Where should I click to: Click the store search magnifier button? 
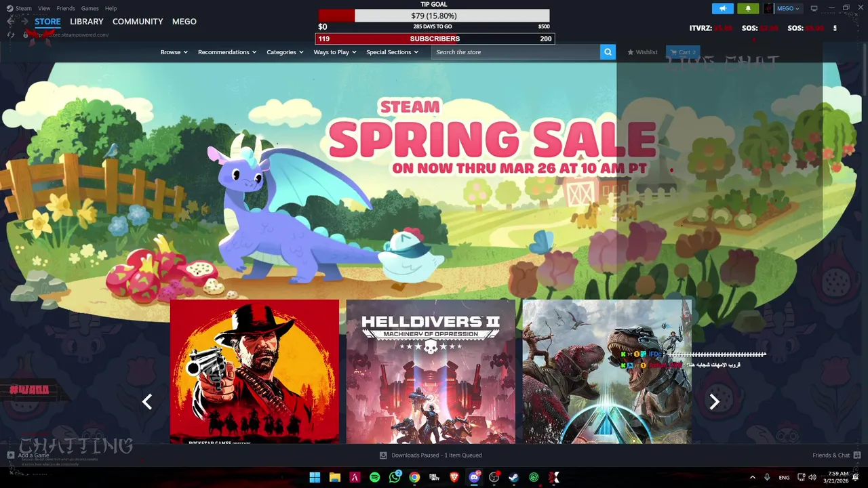coord(608,52)
